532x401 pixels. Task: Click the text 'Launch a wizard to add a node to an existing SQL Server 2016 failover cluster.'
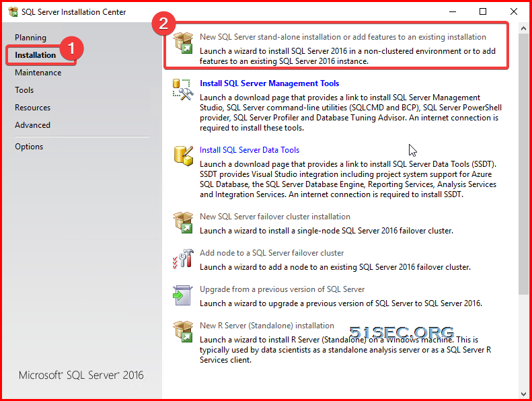tap(335, 267)
